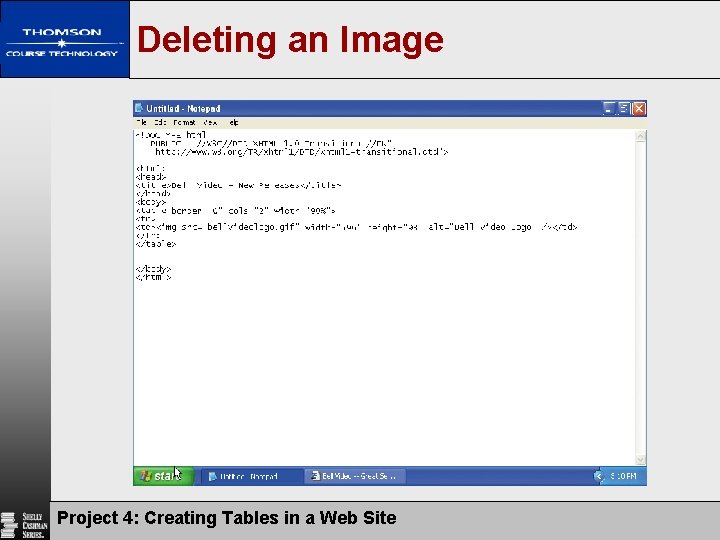720x540 pixels.
Task: Switch to Bell Video browser taskbar button
Action: coord(355,476)
